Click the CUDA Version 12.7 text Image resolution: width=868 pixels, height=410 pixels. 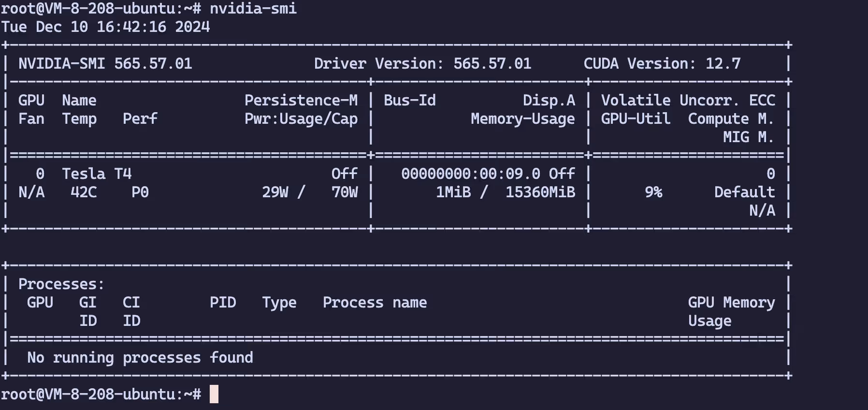662,63
